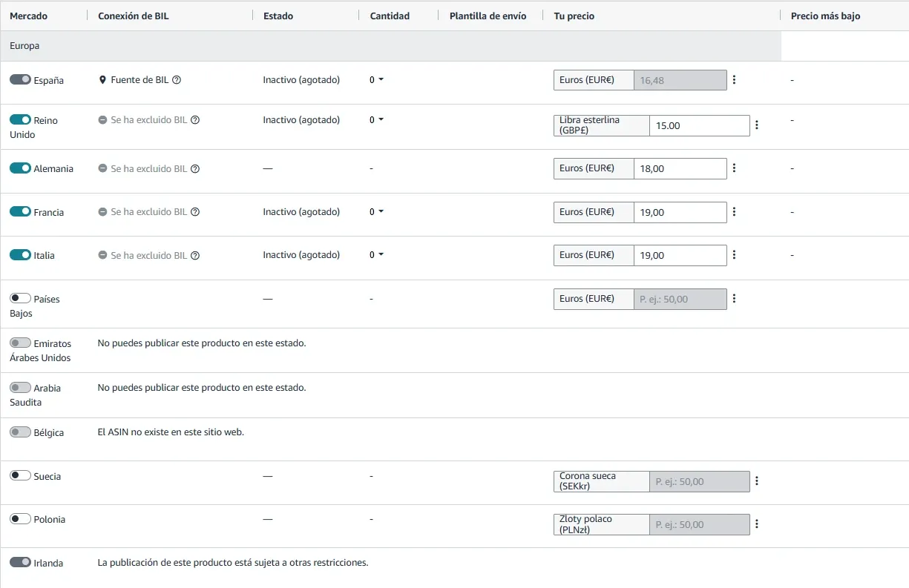The width and height of the screenshot is (909, 588).
Task: Click the Reino Unido price field showing 15.00
Action: (700, 125)
